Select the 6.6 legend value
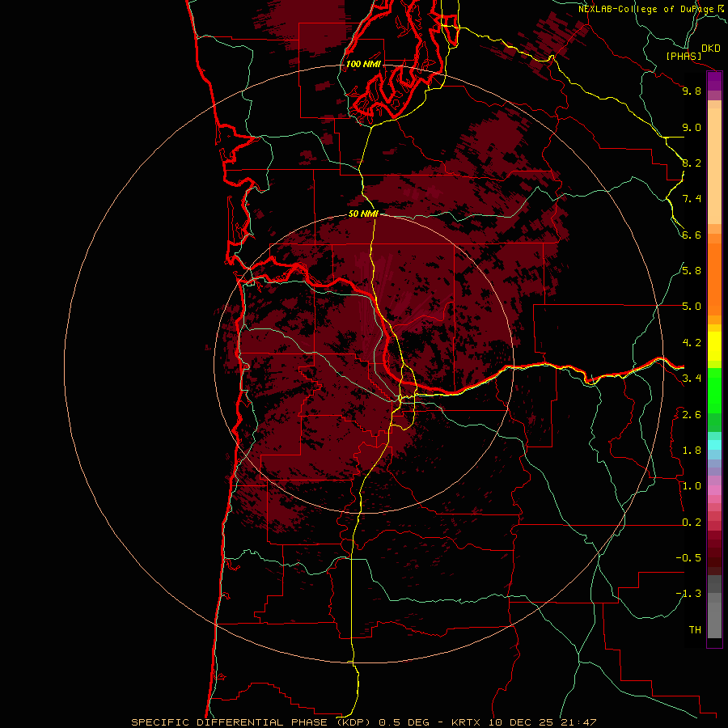This screenshot has width=728, height=728. [x=692, y=235]
